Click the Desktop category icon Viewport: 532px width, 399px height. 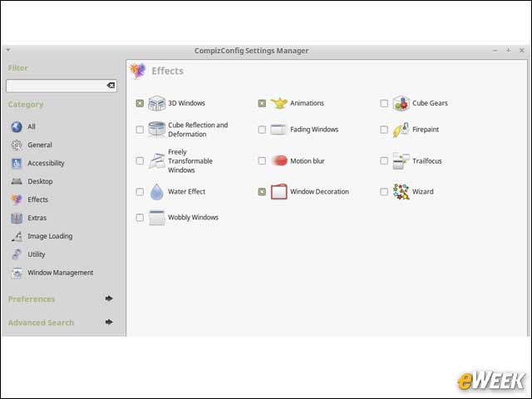17,181
